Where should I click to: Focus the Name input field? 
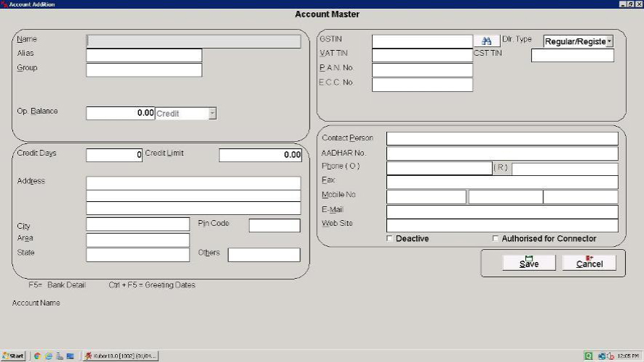pyautogui.click(x=193, y=41)
